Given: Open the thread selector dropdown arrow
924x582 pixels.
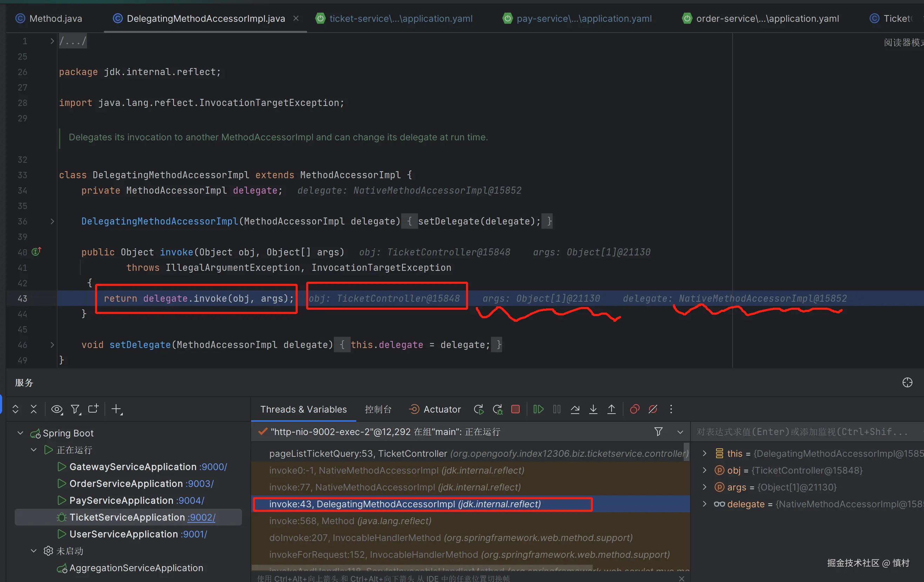Looking at the screenshot, I should pos(680,432).
